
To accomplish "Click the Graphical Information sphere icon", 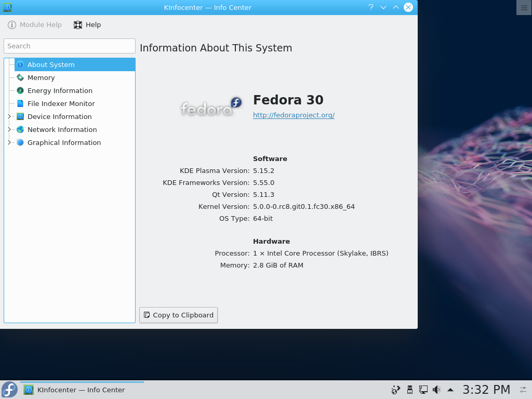I will (x=20, y=142).
